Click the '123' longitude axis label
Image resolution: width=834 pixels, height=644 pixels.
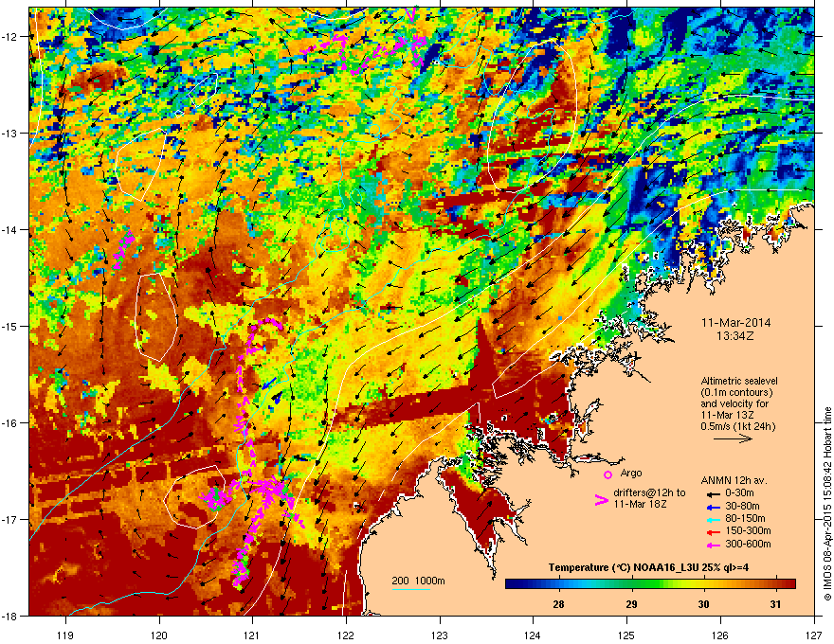tap(440, 635)
